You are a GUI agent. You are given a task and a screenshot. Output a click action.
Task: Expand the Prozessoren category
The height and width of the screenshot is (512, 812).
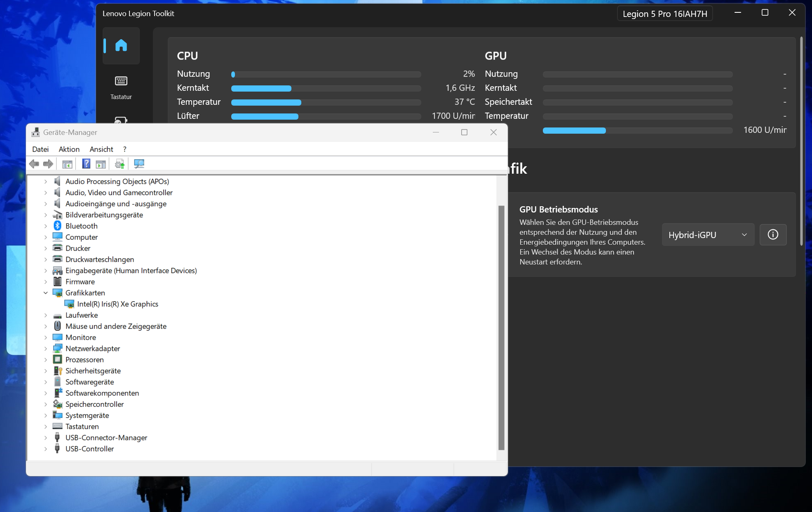[x=46, y=360]
